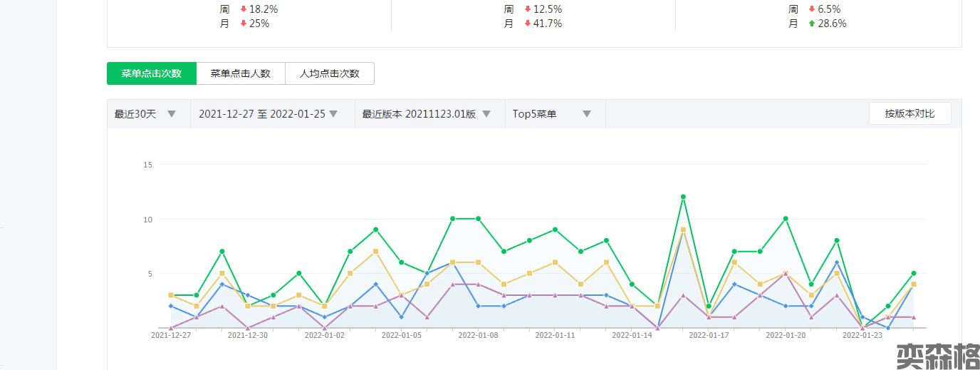Click the red down arrow beside 41.7%
This screenshot has height=370, width=980.
[x=528, y=24]
